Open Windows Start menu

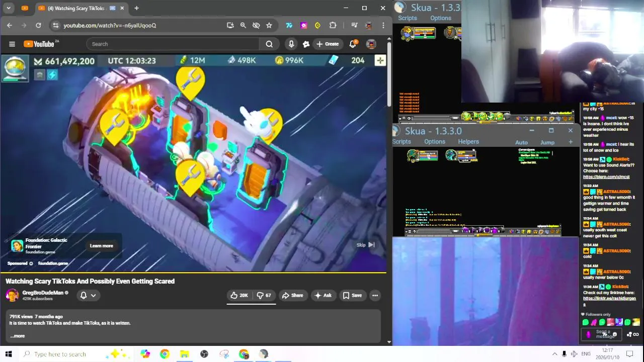(9, 354)
